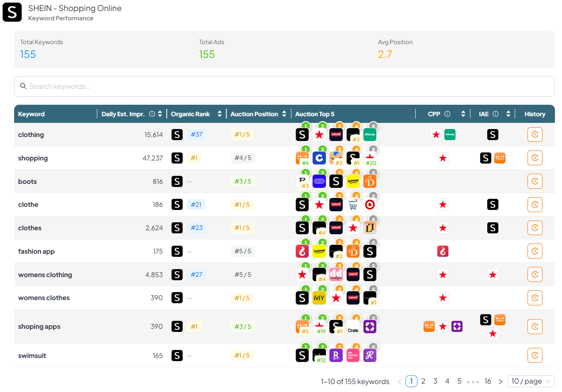Jump to page 16
Viewport: 562px width, 392px height.
coord(488,381)
